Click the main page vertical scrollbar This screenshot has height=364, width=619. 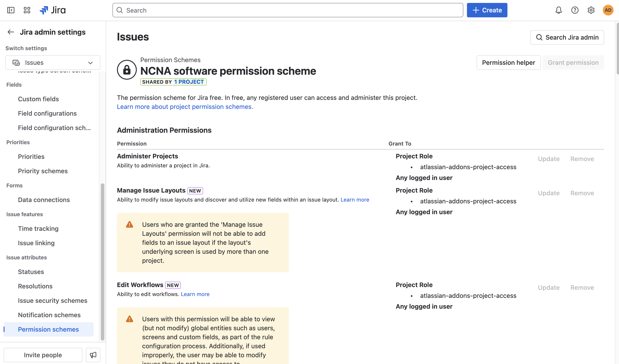(x=617, y=48)
